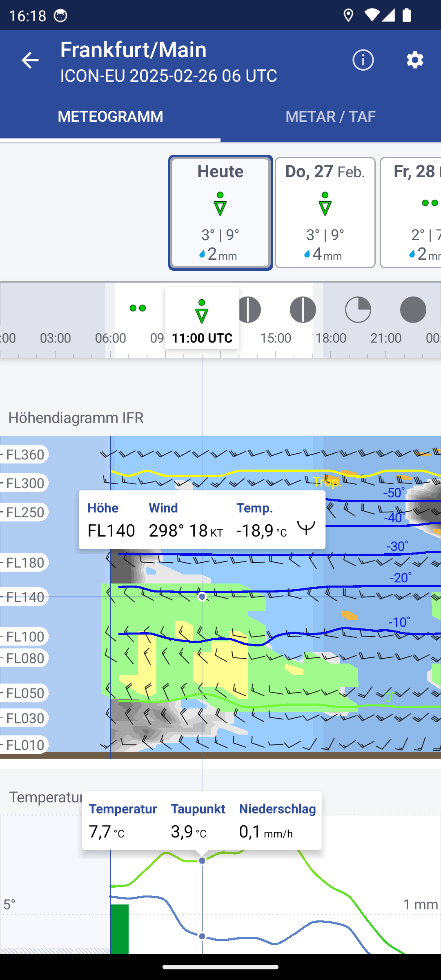Switch to the METAR / TAF tab

coord(331,117)
